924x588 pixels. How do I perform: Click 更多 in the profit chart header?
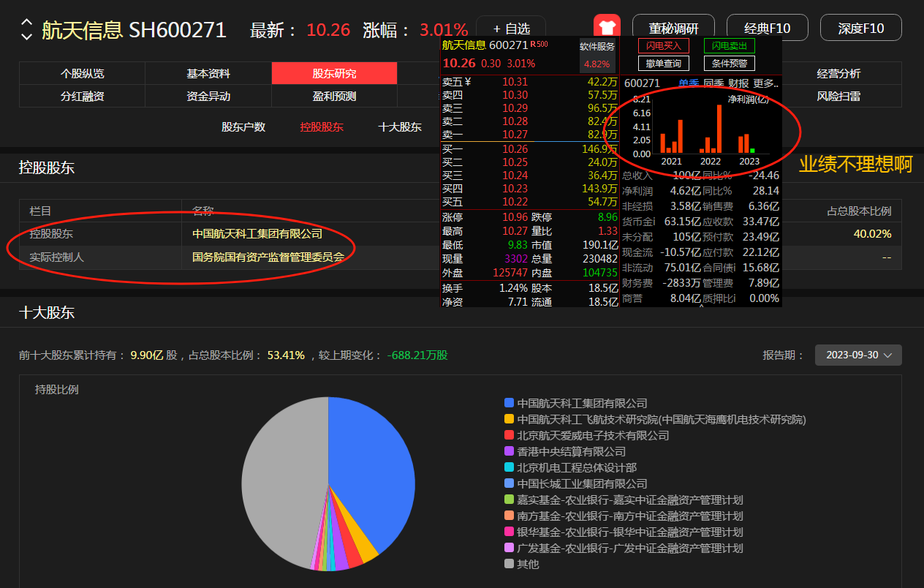765,83
